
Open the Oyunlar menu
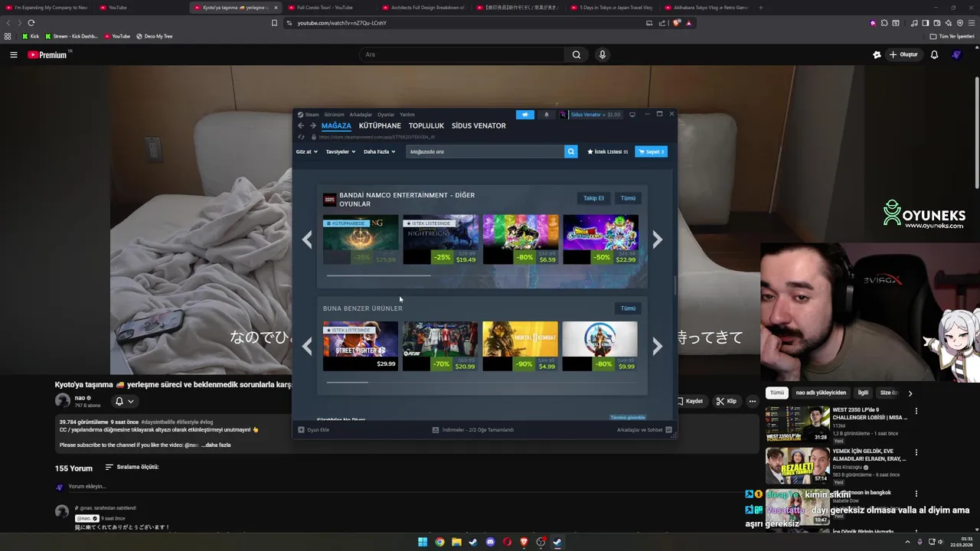coord(386,115)
